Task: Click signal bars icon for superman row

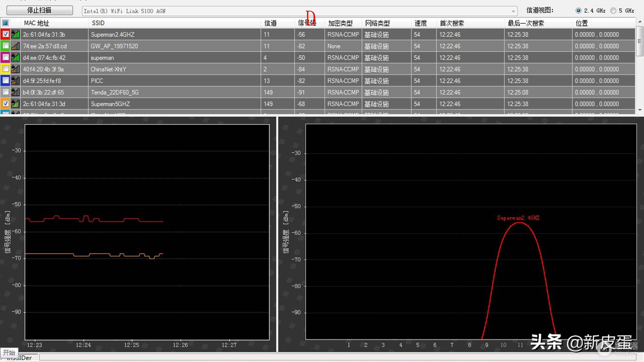Action: point(15,57)
